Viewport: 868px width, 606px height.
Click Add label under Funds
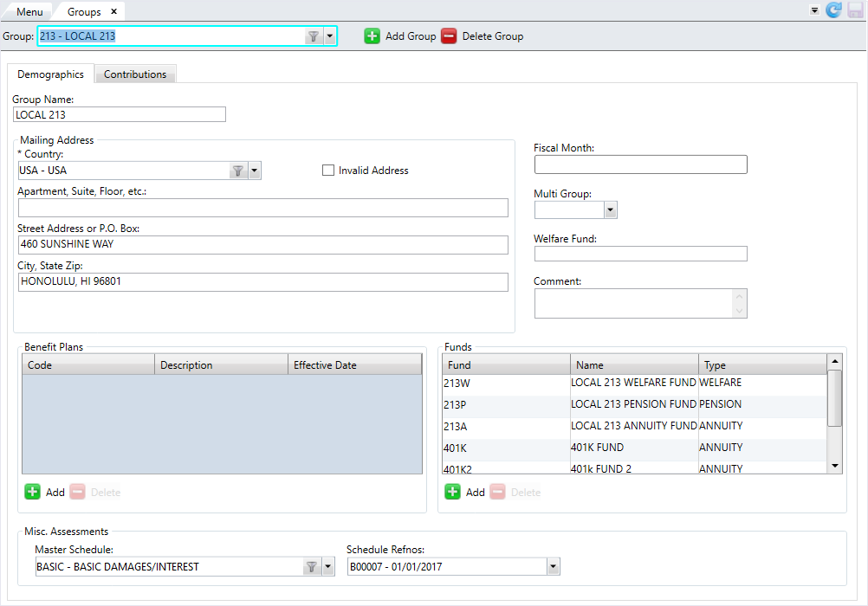pyautogui.click(x=476, y=492)
